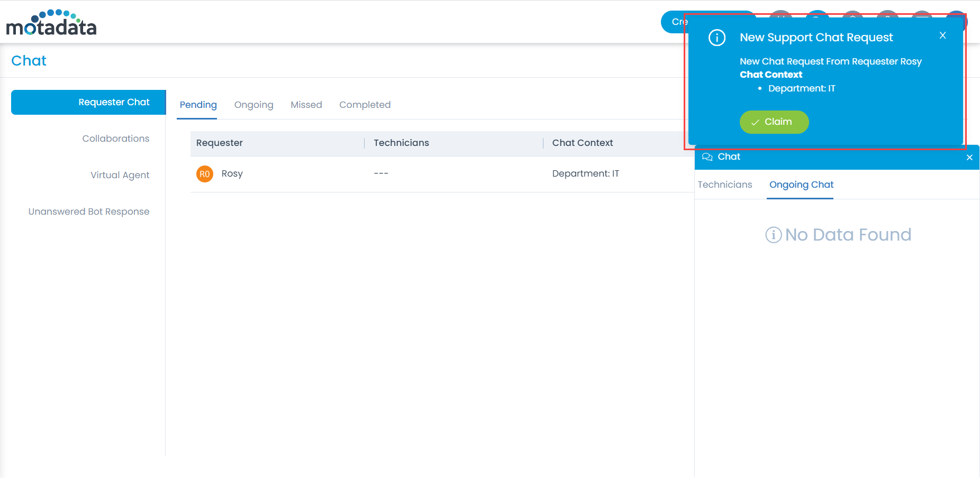Dismiss the New Support Chat Request notification
This screenshot has width=980, height=478.
point(942,35)
